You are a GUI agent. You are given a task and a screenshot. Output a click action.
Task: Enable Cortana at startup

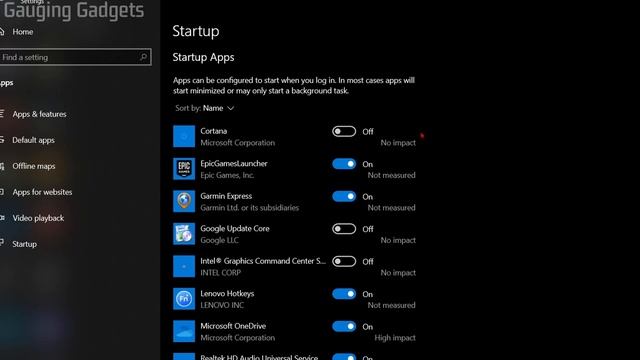point(344,131)
